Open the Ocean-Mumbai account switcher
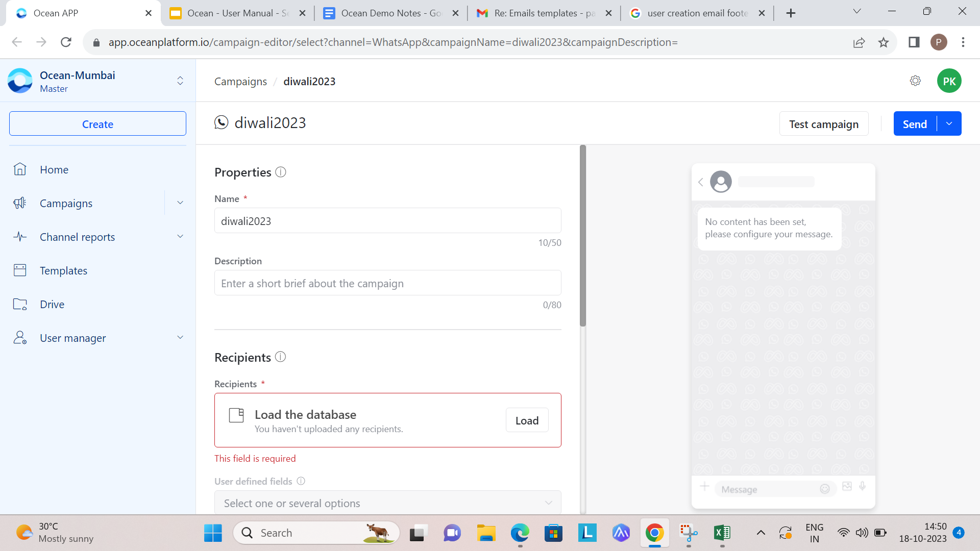Image resolution: width=980 pixels, height=551 pixels. 180,81
